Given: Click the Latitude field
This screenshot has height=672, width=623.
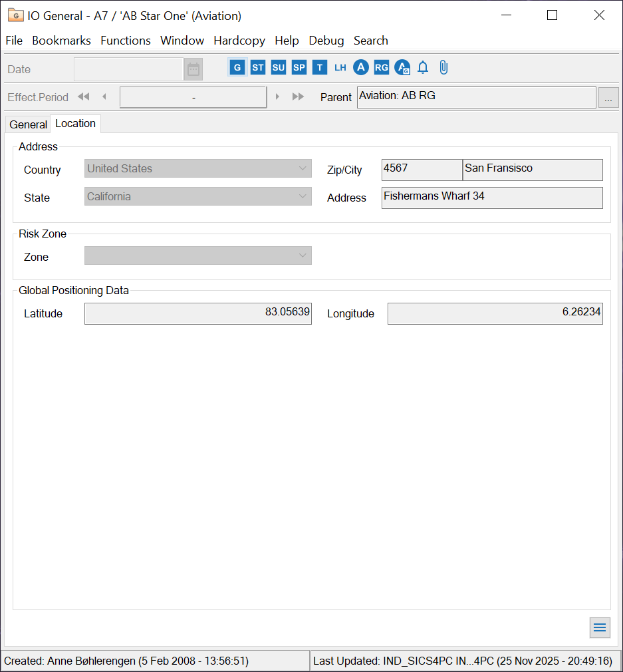Looking at the screenshot, I should click(x=197, y=314).
